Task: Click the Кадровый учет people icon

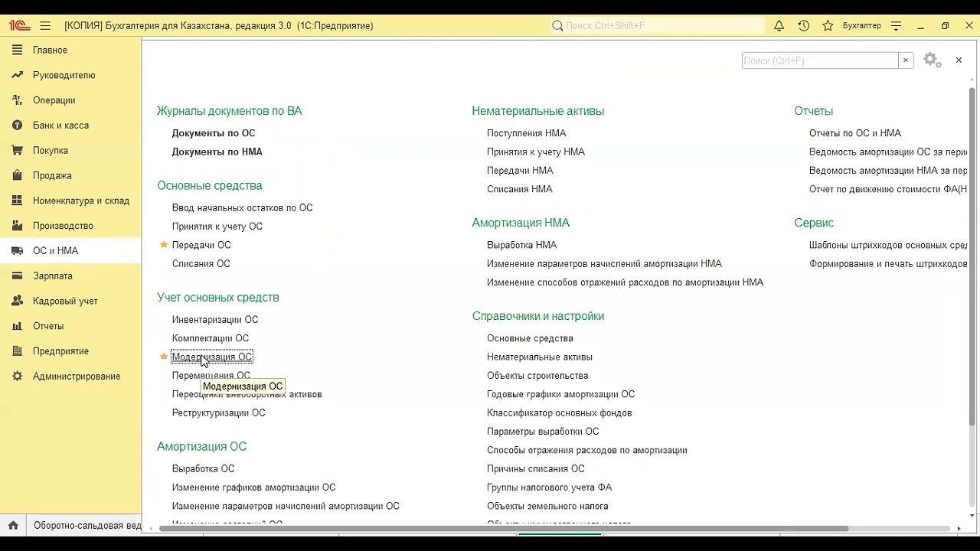Action: (17, 301)
